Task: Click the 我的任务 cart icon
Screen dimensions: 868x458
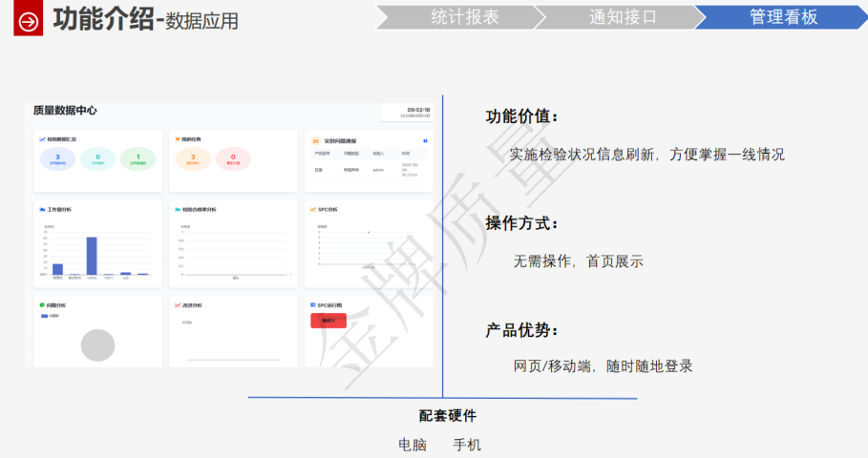Action: click(x=178, y=139)
